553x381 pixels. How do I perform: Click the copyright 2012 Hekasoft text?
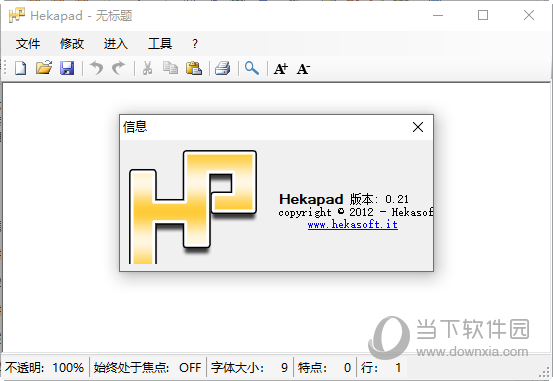356,212
